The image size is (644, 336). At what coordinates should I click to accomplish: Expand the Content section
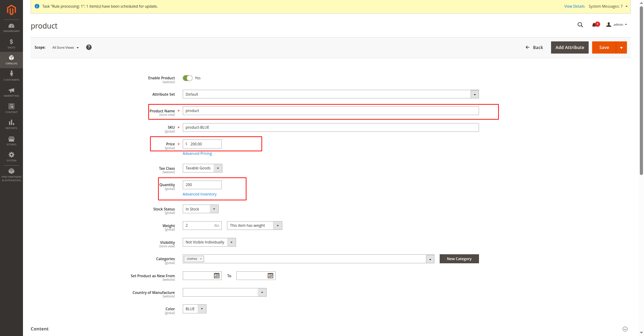click(x=625, y=329)
